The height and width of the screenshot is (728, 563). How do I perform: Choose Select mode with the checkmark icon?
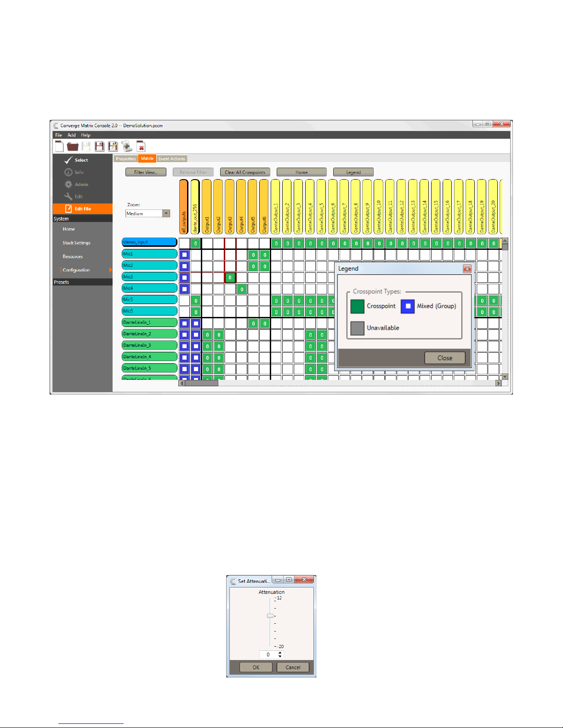[68, 160]
